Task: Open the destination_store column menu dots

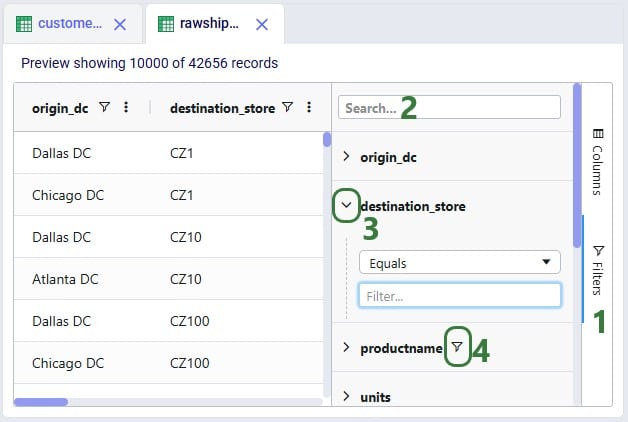Action: click(309, 108)
